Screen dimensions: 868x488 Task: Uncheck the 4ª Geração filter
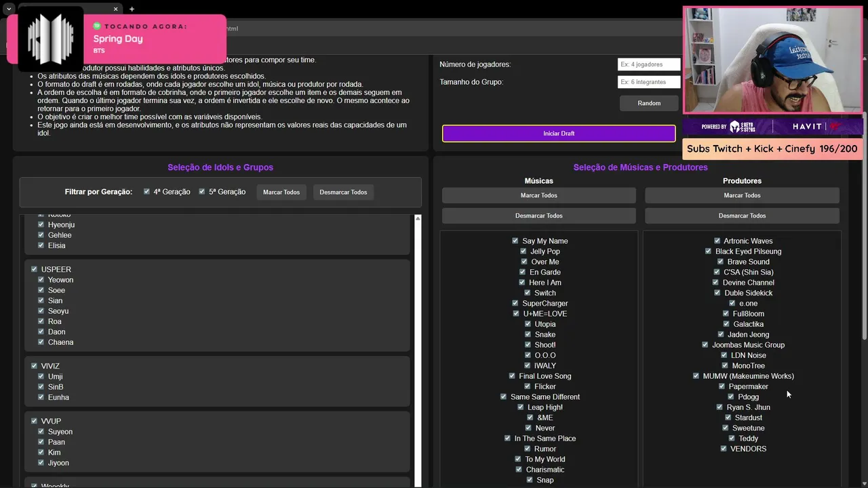pyautogui.click(x=146, y=192)
